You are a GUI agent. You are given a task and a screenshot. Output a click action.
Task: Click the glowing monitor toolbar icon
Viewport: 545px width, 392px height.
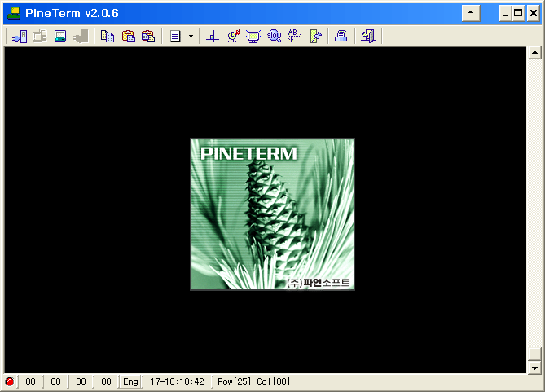[x=253, y=36]
